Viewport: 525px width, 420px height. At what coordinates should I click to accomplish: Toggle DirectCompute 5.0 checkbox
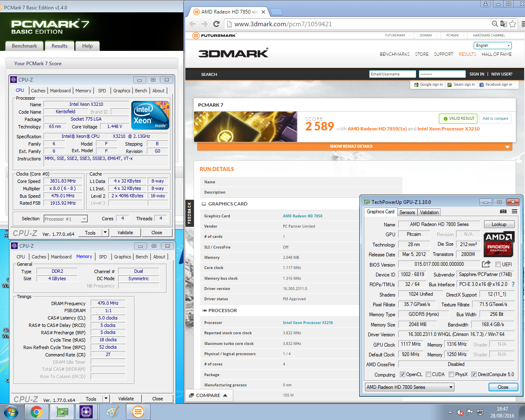(474, 374)
